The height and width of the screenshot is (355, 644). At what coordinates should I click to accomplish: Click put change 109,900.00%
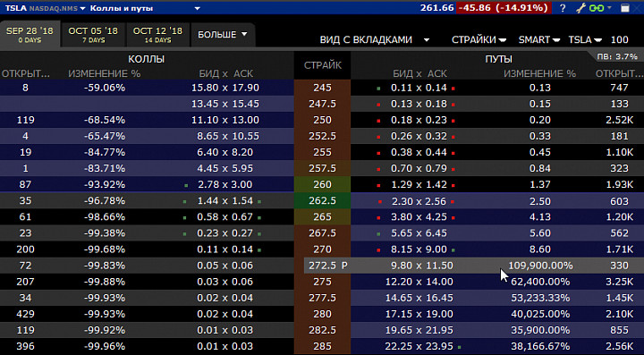(540, 266)
